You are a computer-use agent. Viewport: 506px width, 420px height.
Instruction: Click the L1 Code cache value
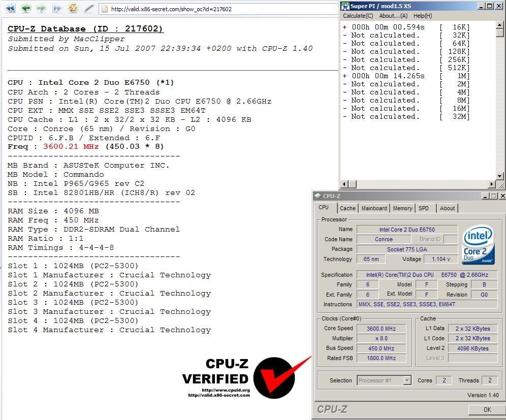click(473, 338)
